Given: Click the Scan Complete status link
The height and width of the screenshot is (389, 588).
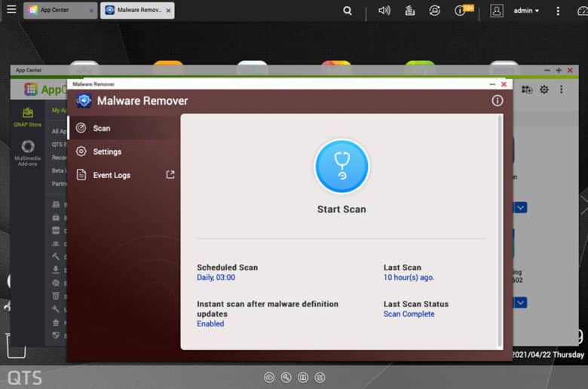Looking at the screenshot, I should pos(409,314).
